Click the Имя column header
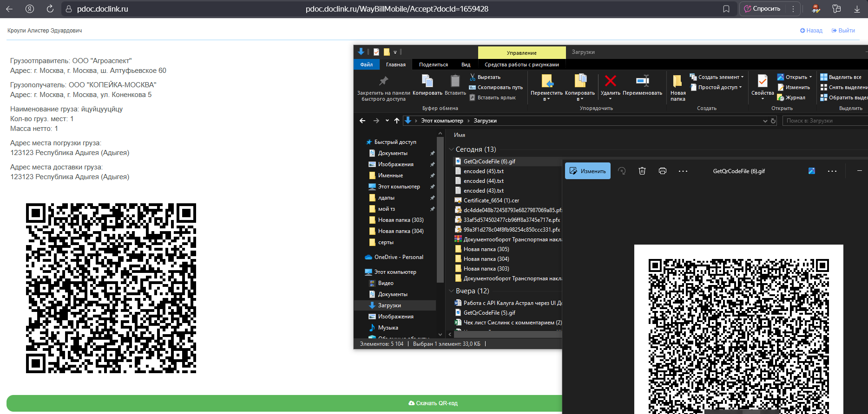This screenshot has width=868, height=414. click(x=460, y=135)
